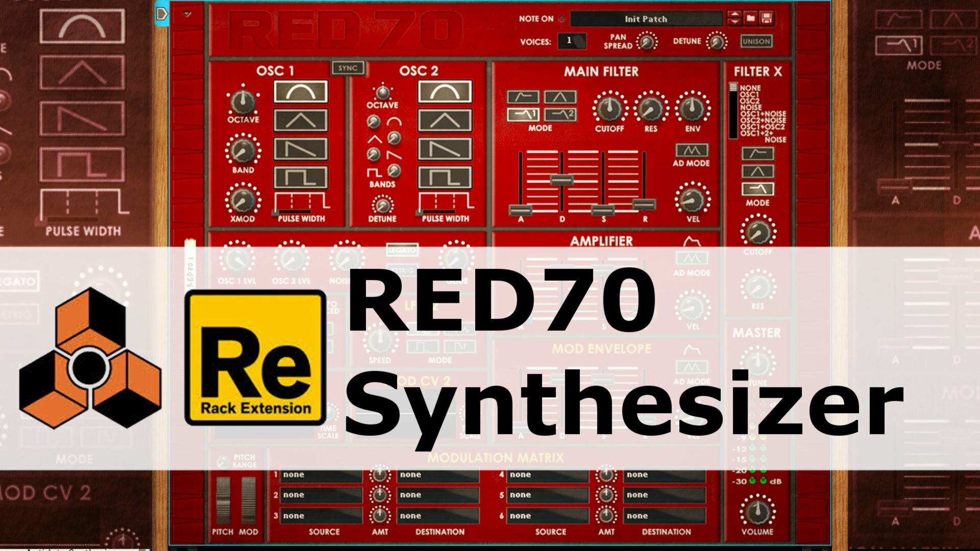This screenshot has height=551, width=980.
Task: Collapse the RED70 device fold arrow
Action: pyautogui.click(x=187, y=14)
